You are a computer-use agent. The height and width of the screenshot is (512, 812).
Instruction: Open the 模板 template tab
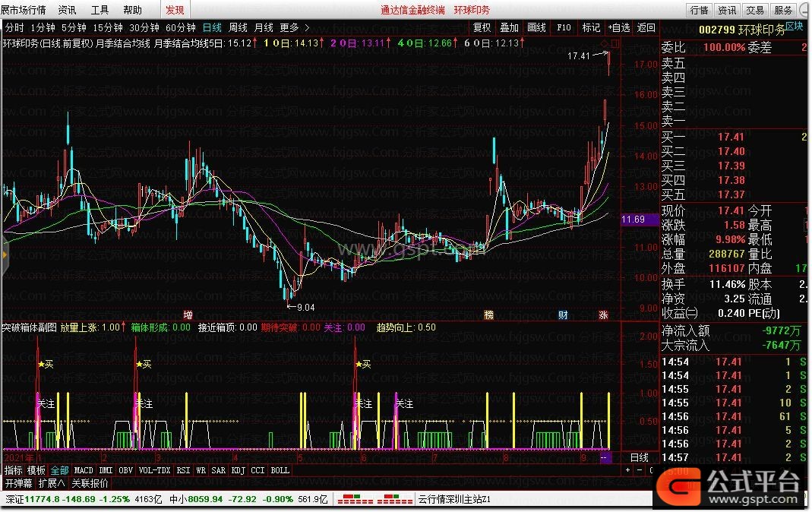pos(36,470)
